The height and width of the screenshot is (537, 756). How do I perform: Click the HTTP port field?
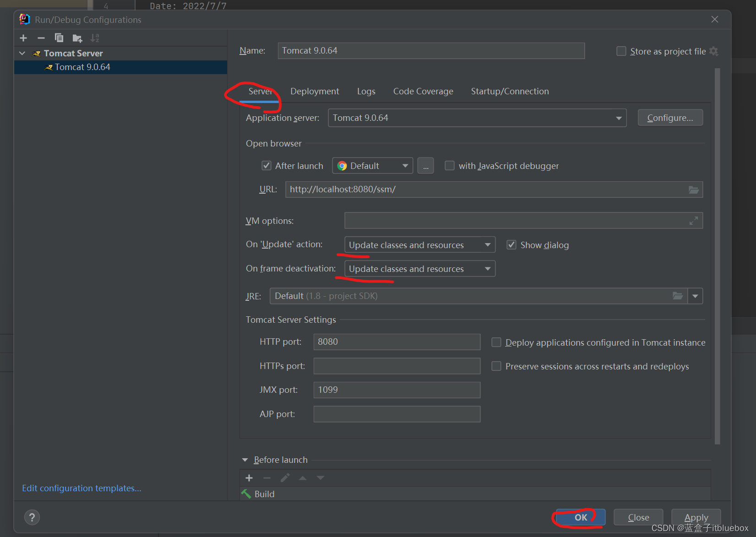click(397, 342)
